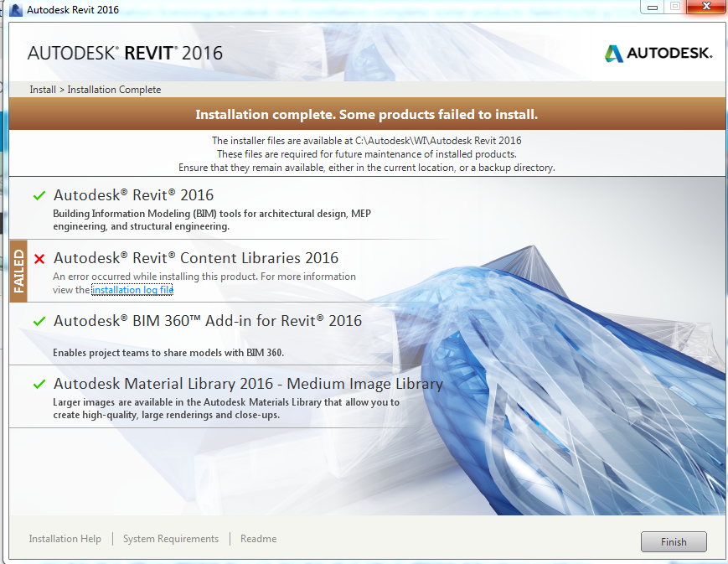
Task: Open Installation Help link
Action: [x=65, y=539]
